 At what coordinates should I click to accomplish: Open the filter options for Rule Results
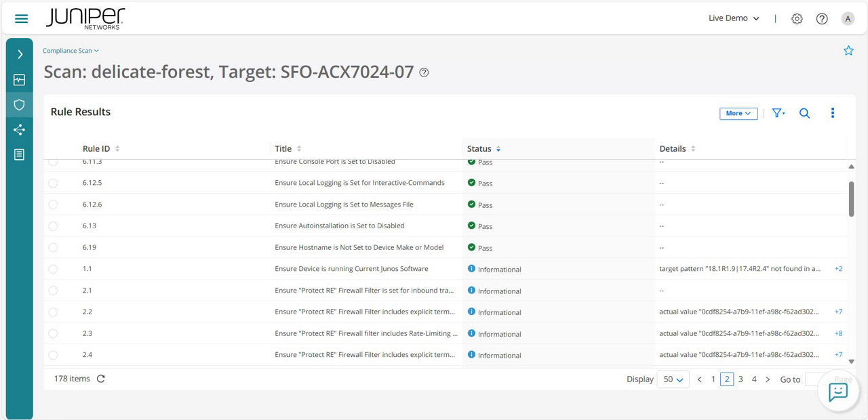click(x=778, y=113)
